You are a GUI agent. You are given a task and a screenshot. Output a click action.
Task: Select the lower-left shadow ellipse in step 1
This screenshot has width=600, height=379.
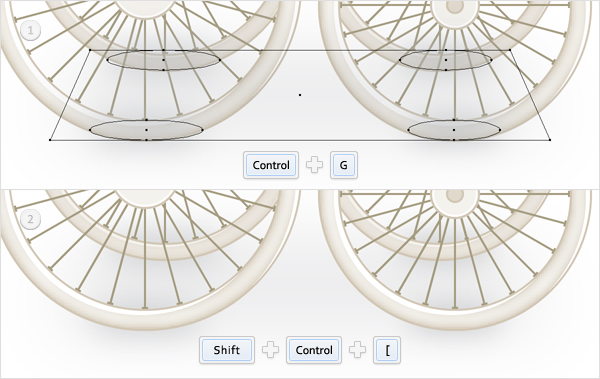pos(146,130)
